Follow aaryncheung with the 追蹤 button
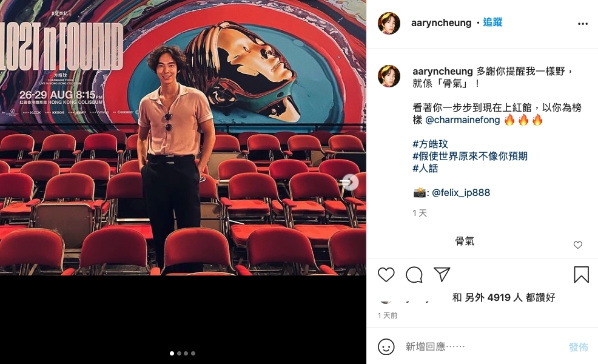The width and height of the screenshot is (598, 364). [x=492, y=22]
